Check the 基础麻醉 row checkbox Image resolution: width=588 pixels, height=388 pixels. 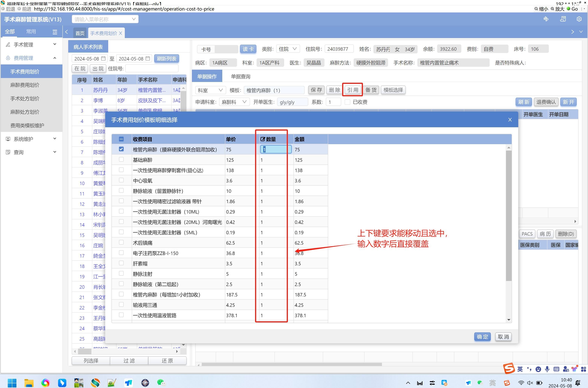[121, 160]
